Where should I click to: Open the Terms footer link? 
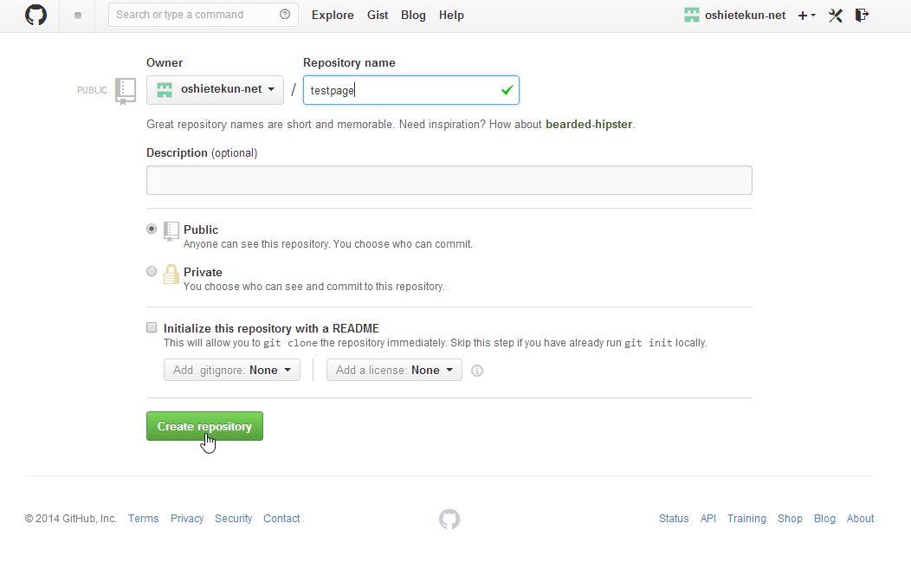(144, 518)
